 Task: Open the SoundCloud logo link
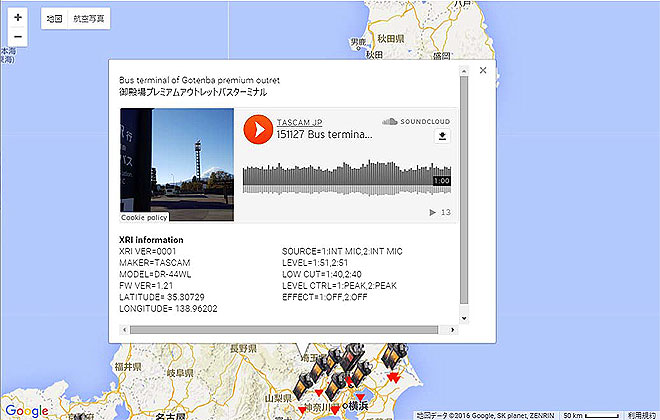pos(416,120)
